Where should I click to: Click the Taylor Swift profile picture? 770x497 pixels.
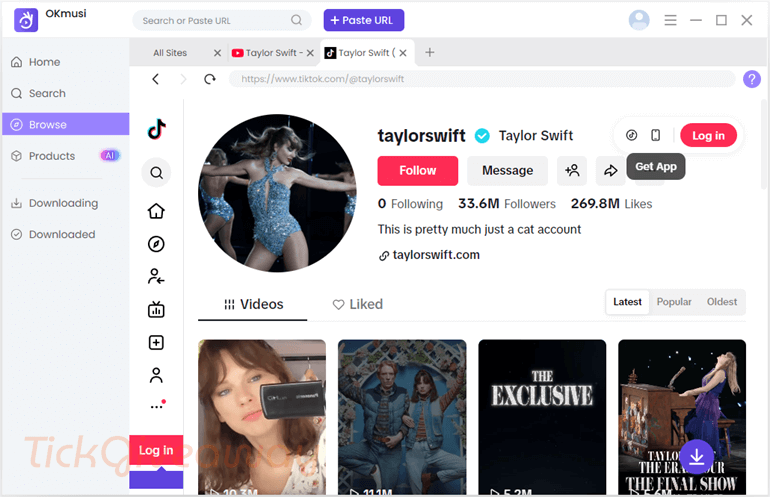pyautogui.click(x=277, y=193)
